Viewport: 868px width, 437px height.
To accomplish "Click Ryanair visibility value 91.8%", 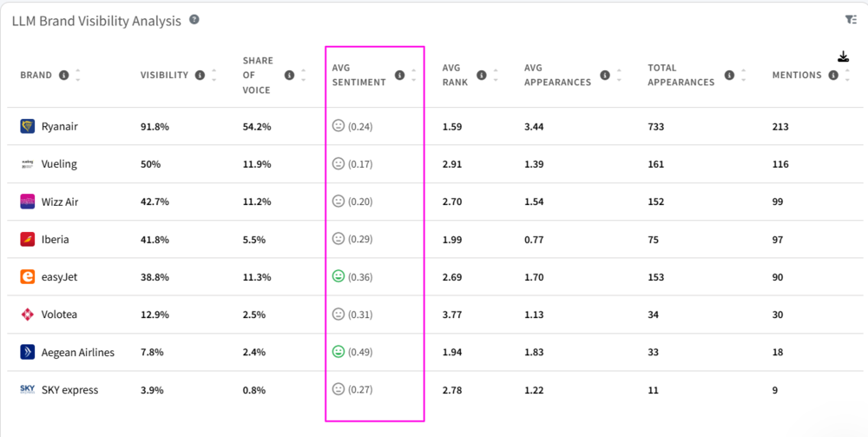I will coord(155,127).
